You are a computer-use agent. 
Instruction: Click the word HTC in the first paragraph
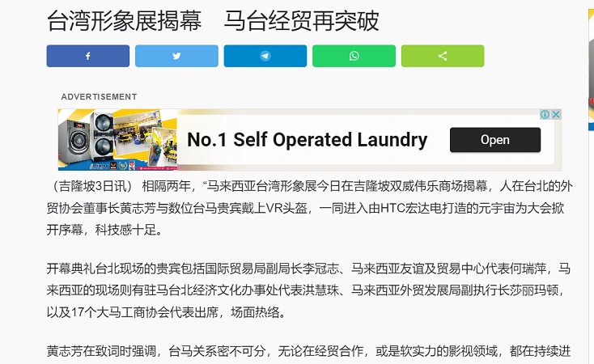coord(392,208)
